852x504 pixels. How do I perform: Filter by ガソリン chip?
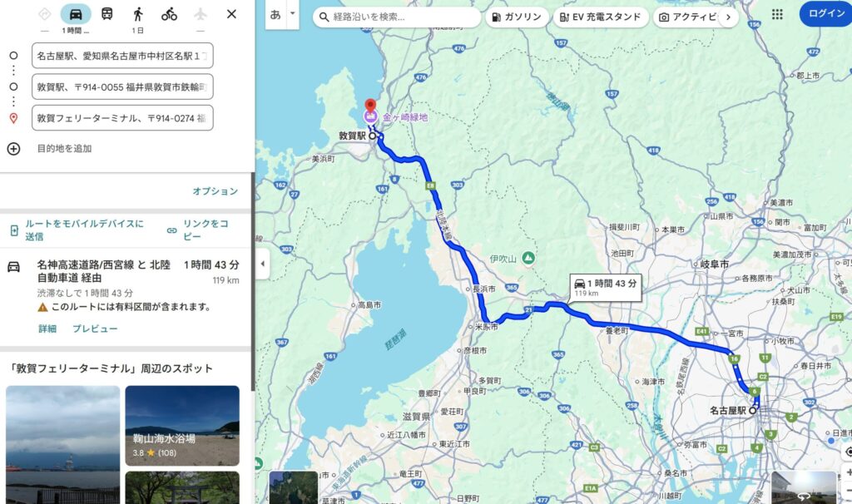(517, 17)
